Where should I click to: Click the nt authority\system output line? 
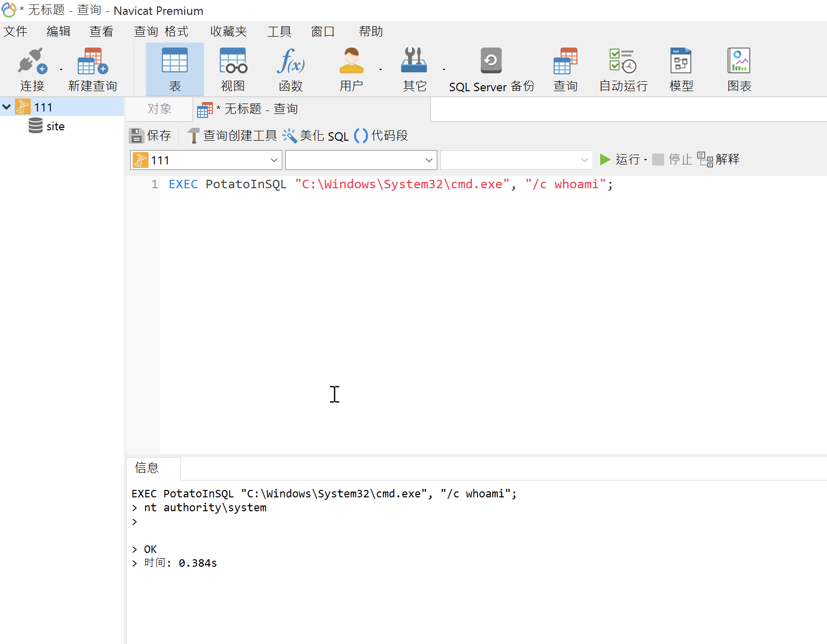tap(205, 508)
